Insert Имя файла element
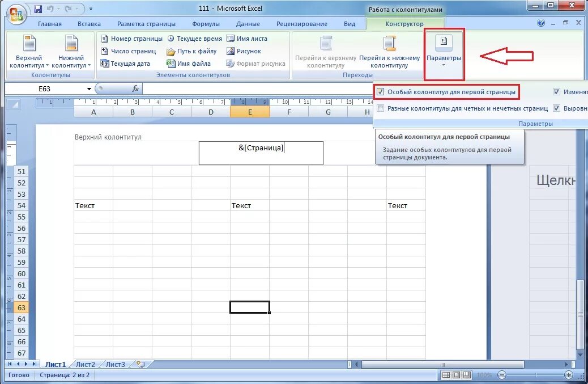 click(189, 64)
